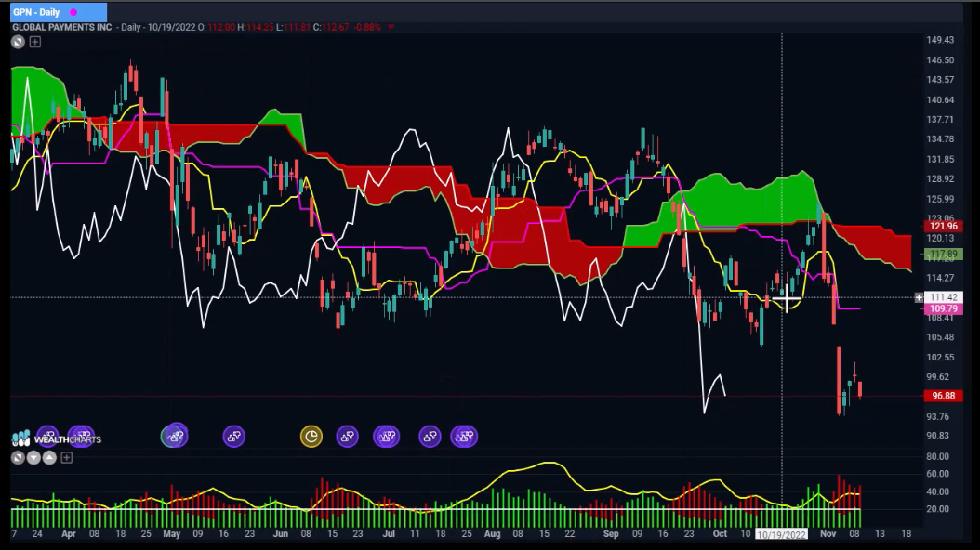Click the round diagonal-arrow icon under the chart title

click(x=18, y=42)
